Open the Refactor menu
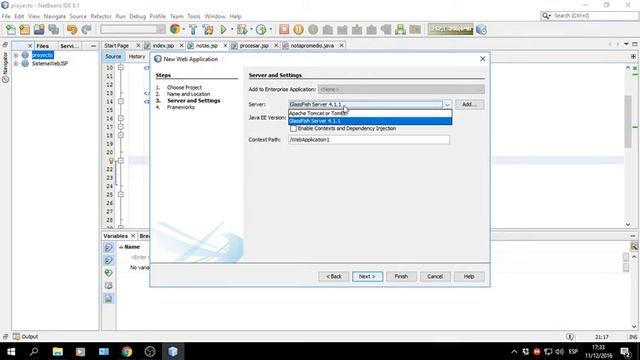 [x=101, y=16]
